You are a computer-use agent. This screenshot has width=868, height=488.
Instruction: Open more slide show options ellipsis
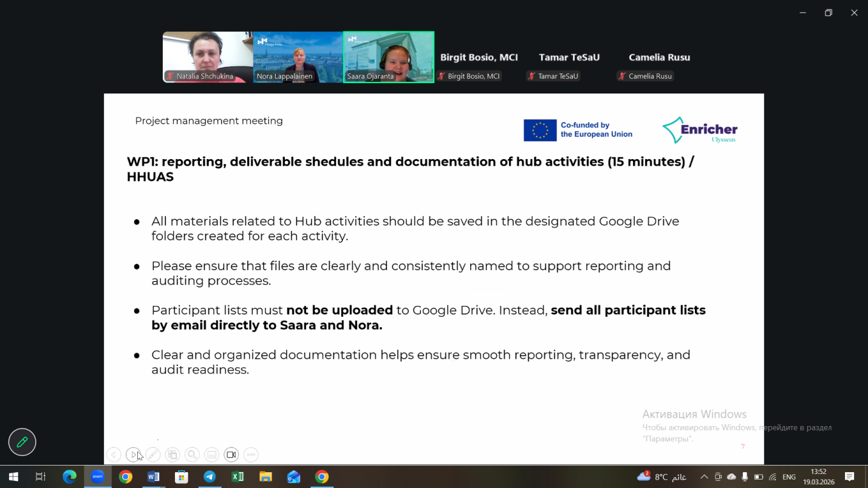coord(251,455)
